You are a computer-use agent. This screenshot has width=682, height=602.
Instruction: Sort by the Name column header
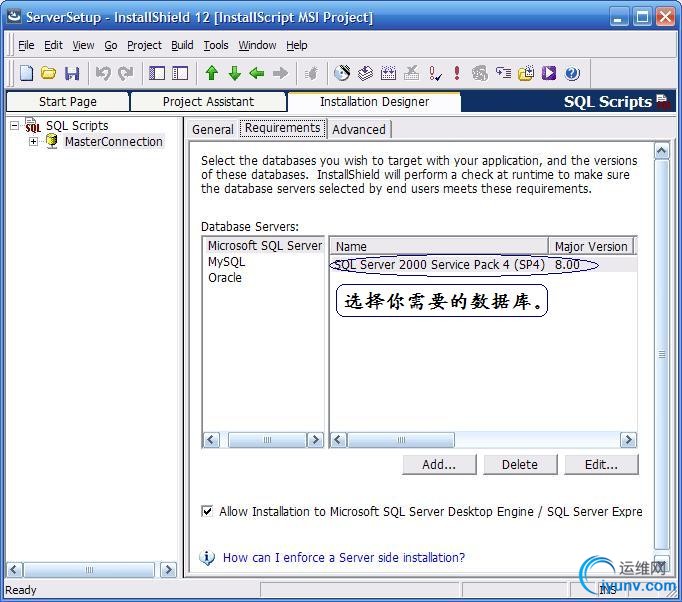[x=438, y=246]
